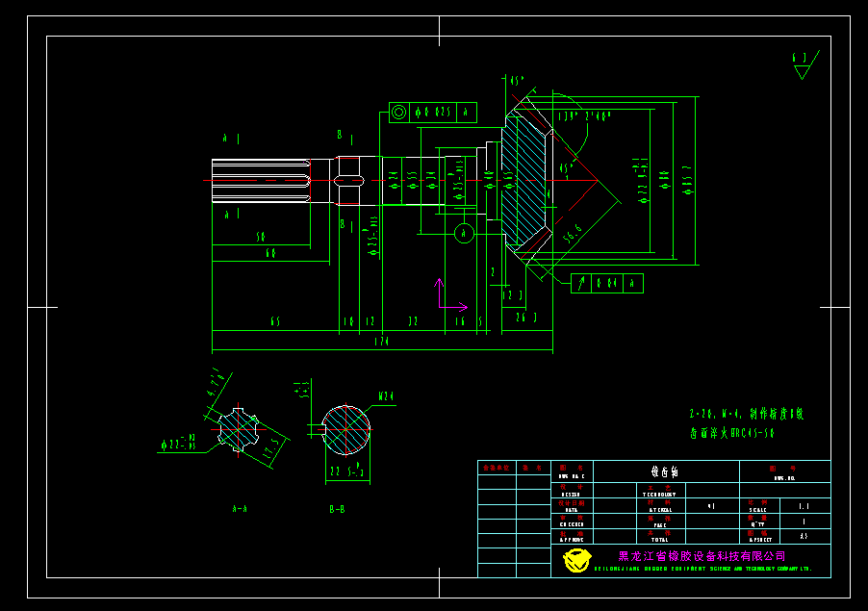This screenshot has height=611, width=868.
Task: Select the material value 45 cell
Action: click(712, 506)
